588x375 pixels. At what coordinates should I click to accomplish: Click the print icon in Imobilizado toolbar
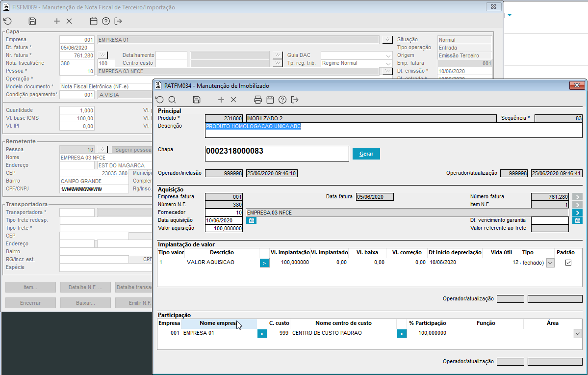click(x=258, y=100)
